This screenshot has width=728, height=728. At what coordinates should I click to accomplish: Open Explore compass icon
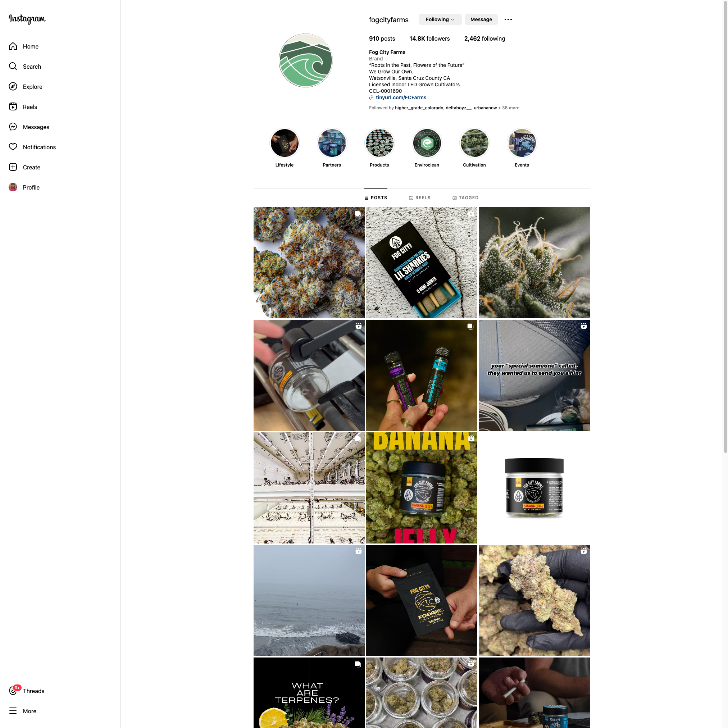(13, 87)
